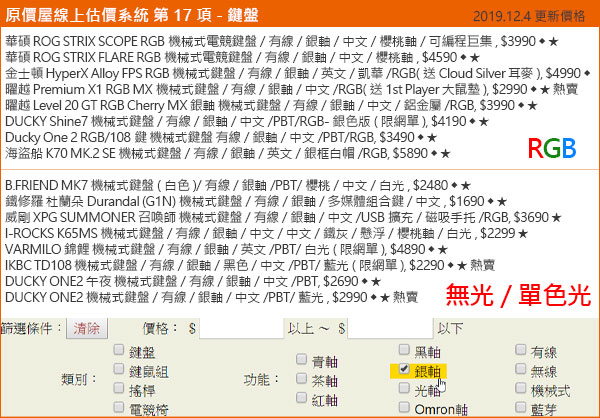This screenshot has height=418, width=600.
Task: Select the DUCKY Shine7 keyboard item
Action: [x=247, y=122]
